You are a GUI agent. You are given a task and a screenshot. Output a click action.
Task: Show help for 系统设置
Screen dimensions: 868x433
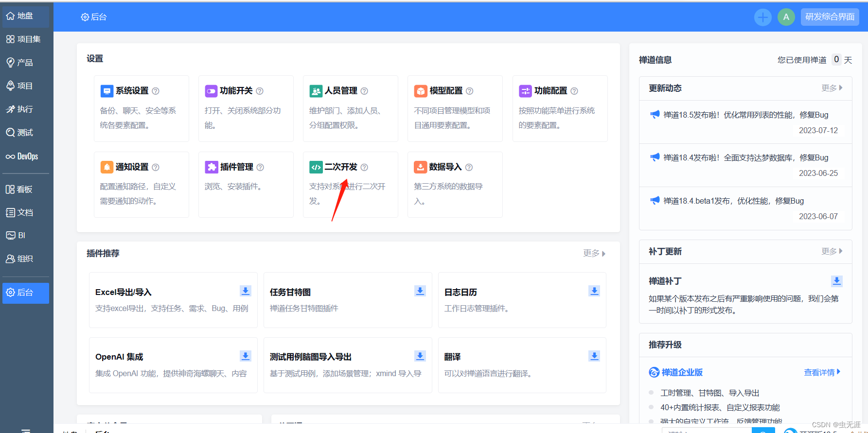156,91
